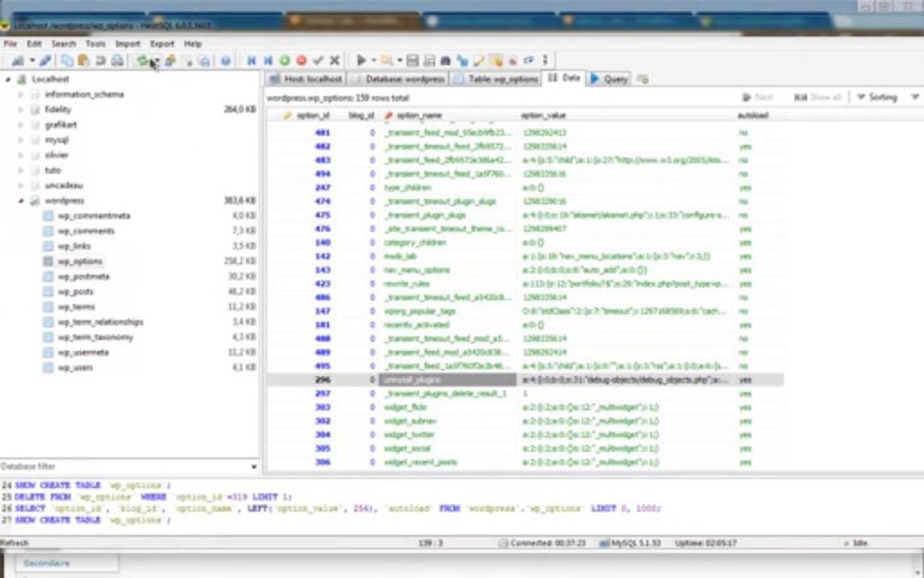This screenshot has height=578, width=924.
Task: Insert a new row with green plus icon
Action: [285, 60]
